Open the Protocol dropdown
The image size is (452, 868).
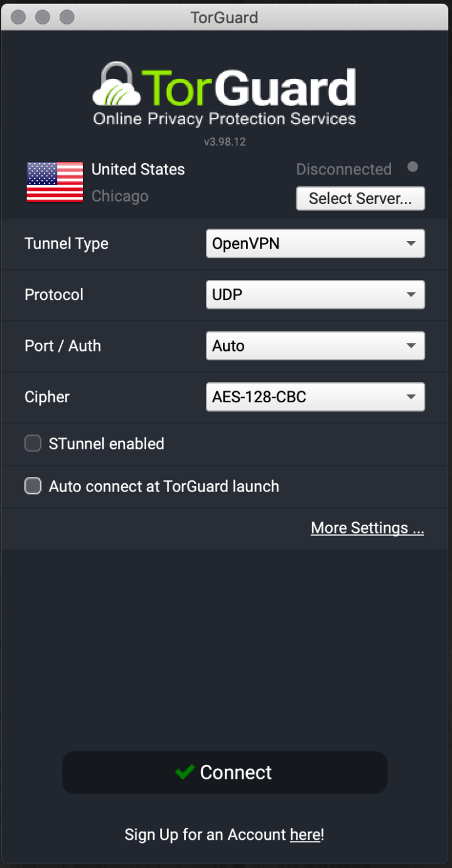315,294
